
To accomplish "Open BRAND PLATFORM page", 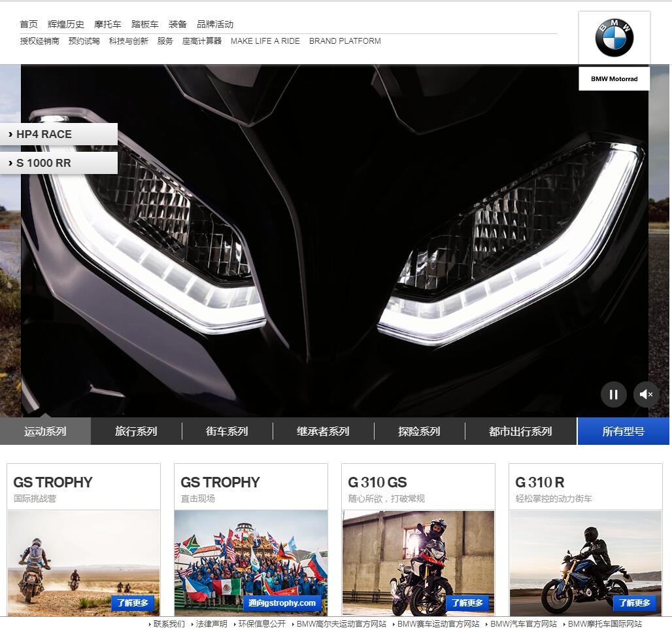I will click(x=345, y=41).
